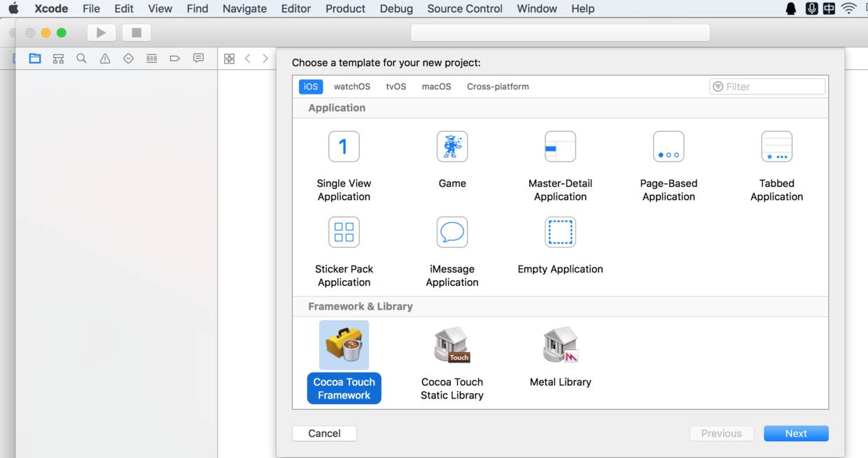The height and width of the screenshot is (458, 868).
Task: Open the Project navigator folder icon
Action: [35, 59]
